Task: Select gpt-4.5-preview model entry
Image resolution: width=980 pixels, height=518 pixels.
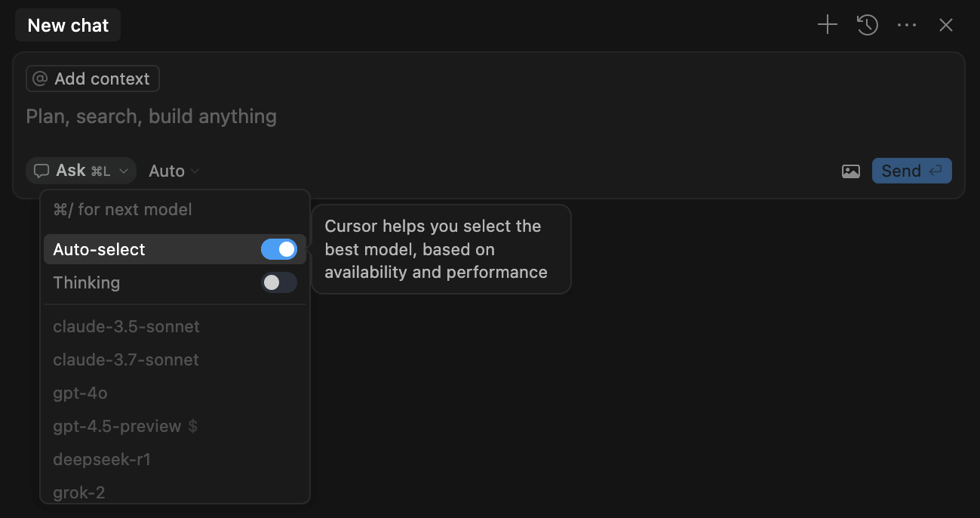Action: click(175, 427)
